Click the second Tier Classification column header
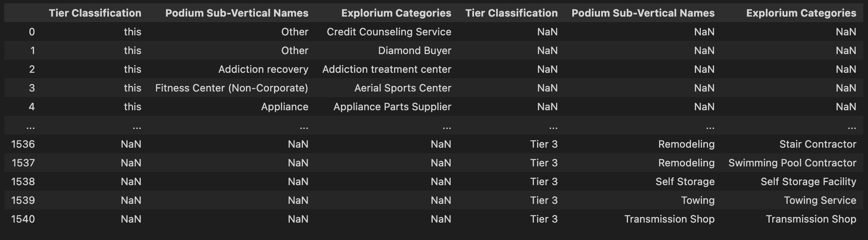 [511, 13]
